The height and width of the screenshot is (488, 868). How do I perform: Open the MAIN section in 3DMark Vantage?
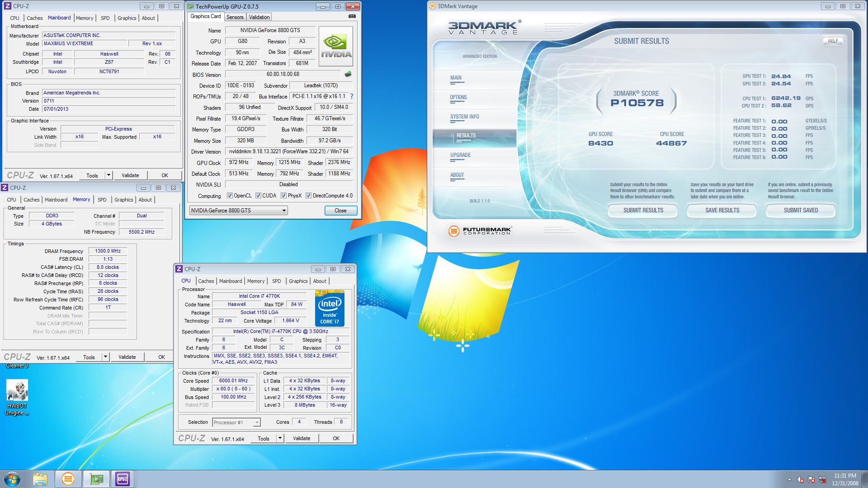pyautogui.click(x=475, y=80)
